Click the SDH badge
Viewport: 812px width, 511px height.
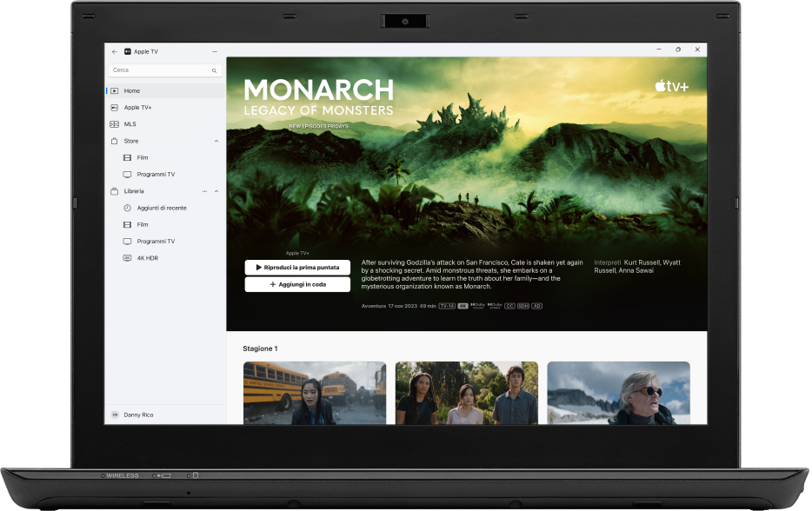(x=523, y=306)
